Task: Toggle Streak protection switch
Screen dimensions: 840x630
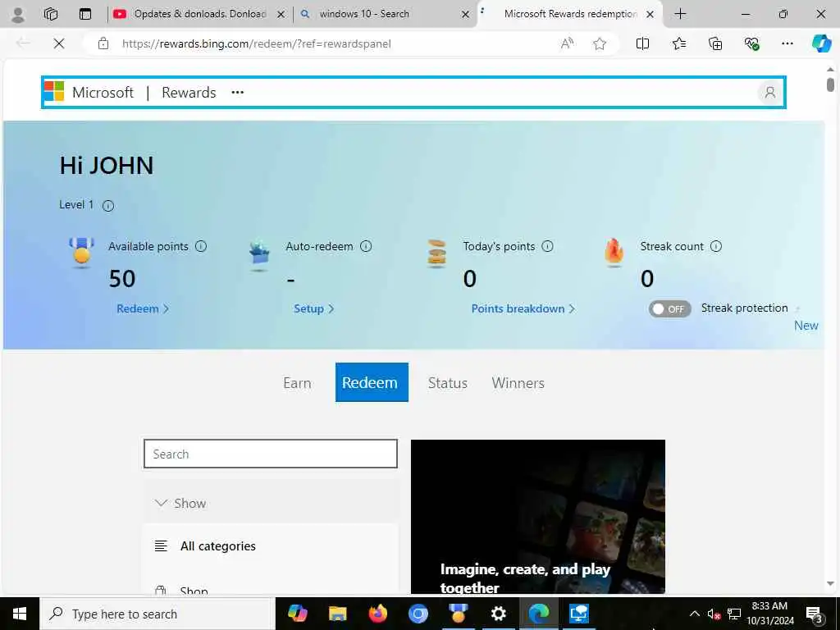Action: 669,309
